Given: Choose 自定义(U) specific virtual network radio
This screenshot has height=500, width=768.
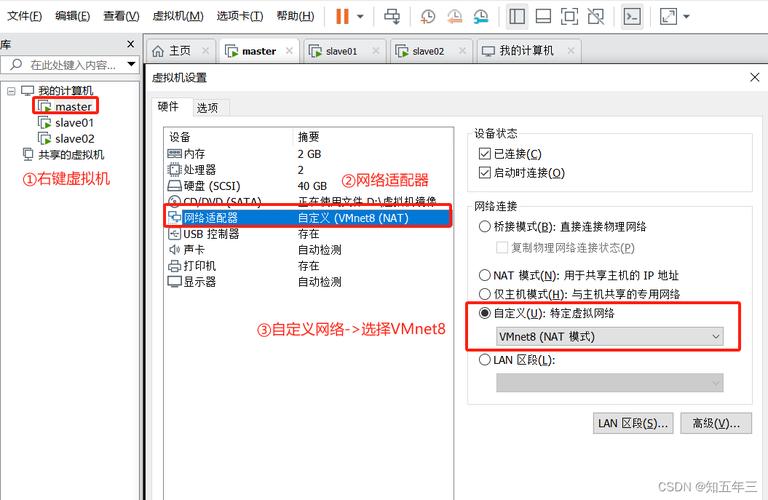Looking at the screenshot, I should [x=484, y=313].
